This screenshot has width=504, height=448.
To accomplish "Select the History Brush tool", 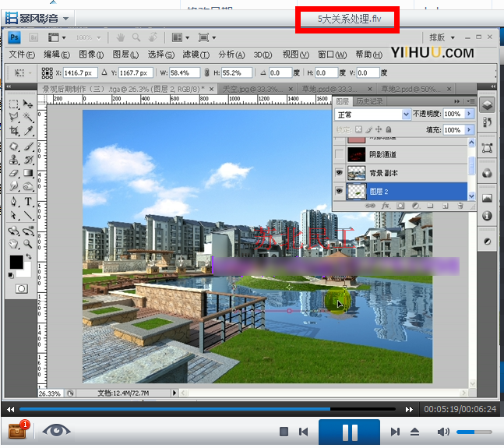I will pos(28,160).
